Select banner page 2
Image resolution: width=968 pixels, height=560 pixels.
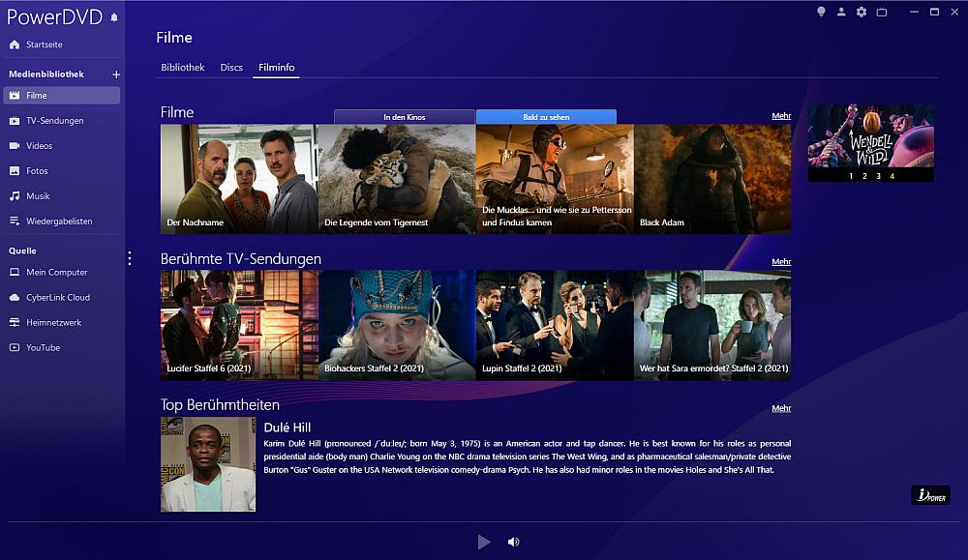click(864, 176)
